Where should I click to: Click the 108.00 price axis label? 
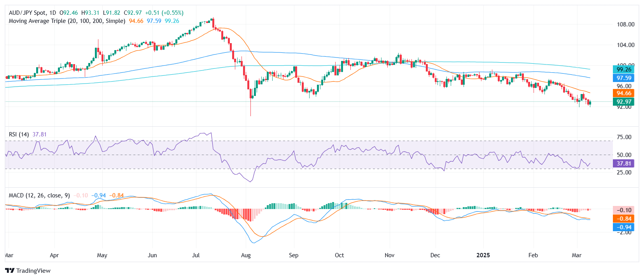[x=625, y=24]
